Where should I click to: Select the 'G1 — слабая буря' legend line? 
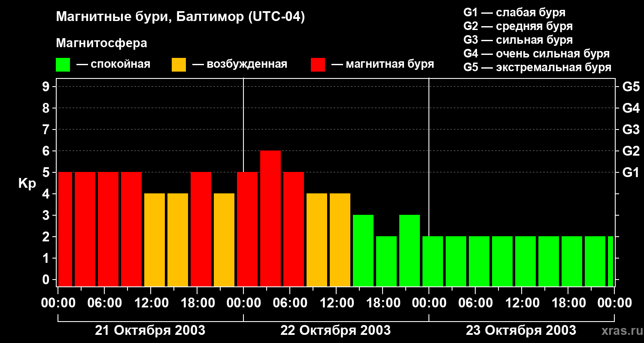514,12
